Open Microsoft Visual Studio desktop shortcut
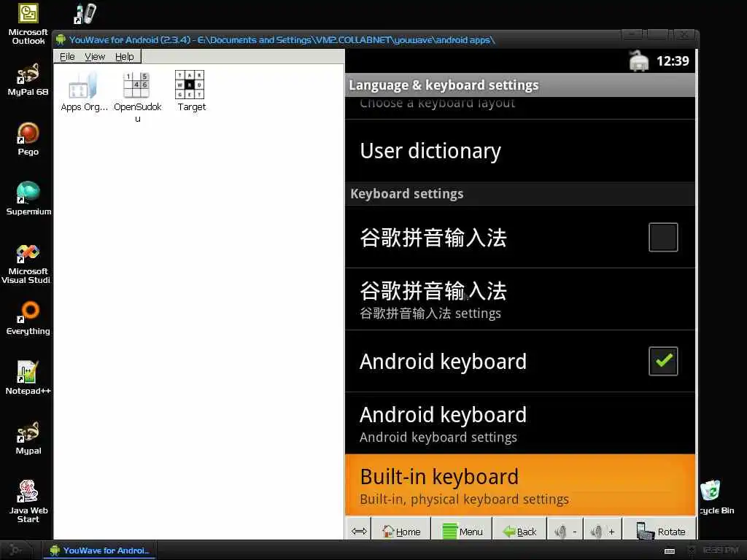Viewport: 747px width, 560px height. tap(27, 264)
